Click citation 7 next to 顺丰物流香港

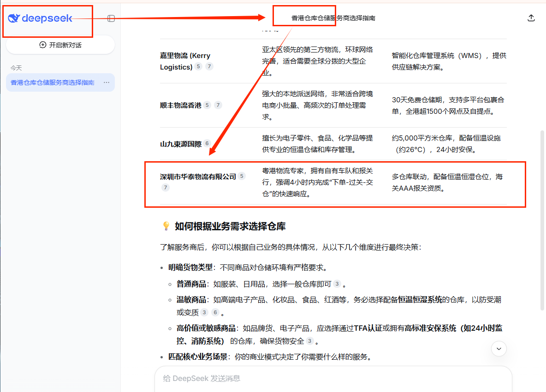point(218,105)
